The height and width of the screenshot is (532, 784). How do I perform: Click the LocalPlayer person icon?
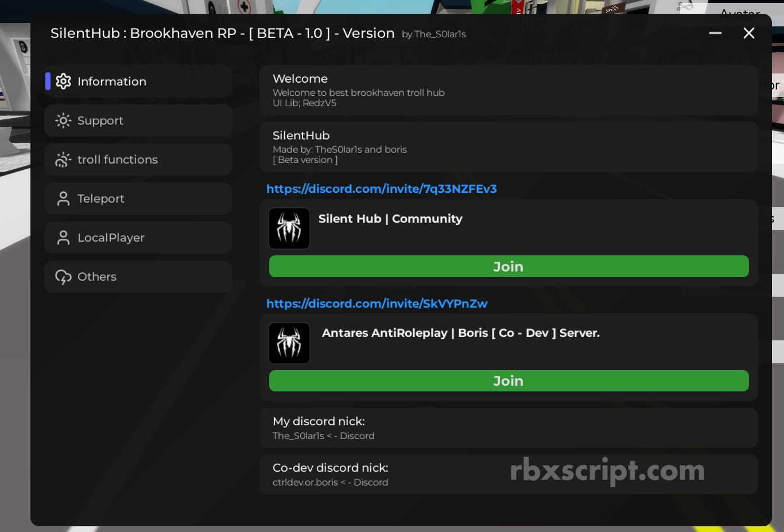coord(63,238)
